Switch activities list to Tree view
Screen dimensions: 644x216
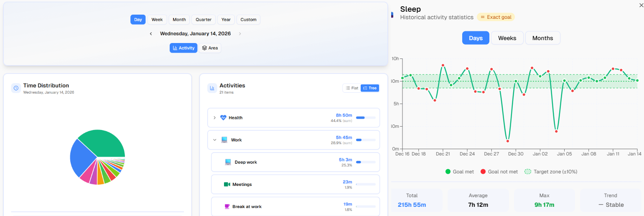(370, 88)
